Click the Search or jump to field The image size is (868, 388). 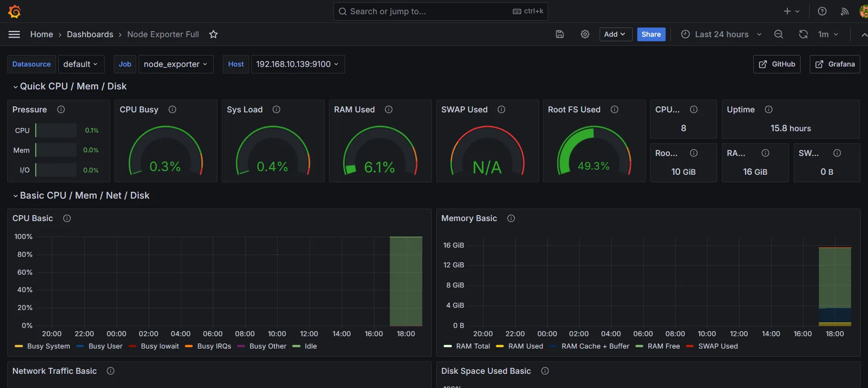440,11
